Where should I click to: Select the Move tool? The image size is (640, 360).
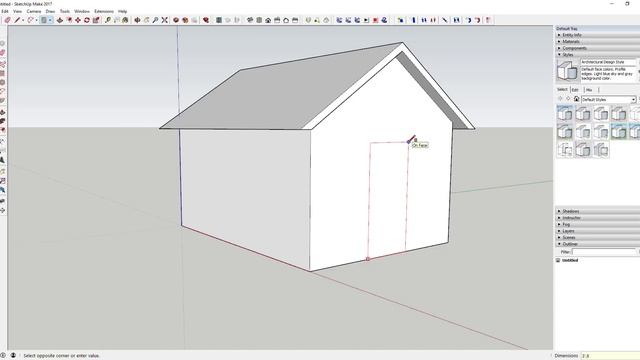click(x=78, y=20)
